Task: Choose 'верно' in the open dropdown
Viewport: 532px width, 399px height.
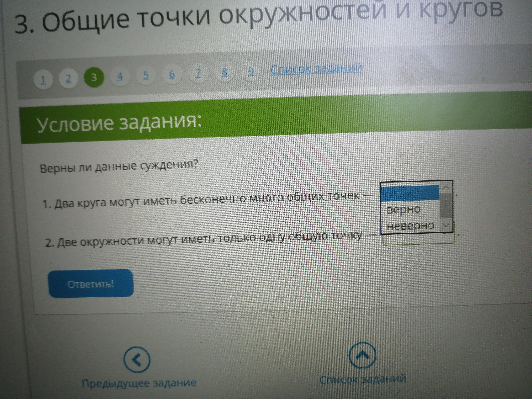Action: [x=404, y=210]
